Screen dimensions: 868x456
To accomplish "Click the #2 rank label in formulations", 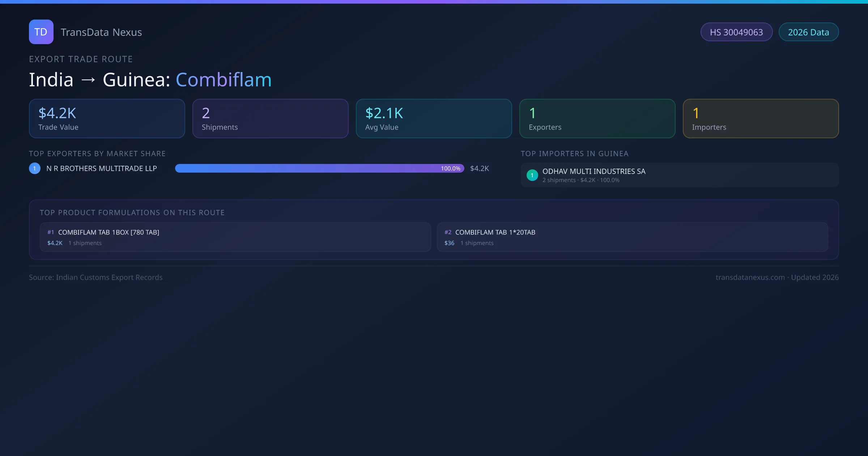I will click(x=448, y=232).
